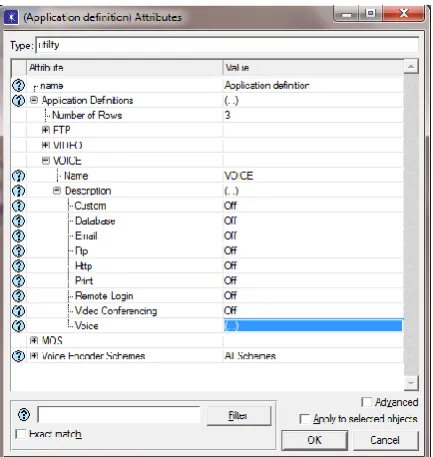The width and height of the screenshot is (433, 457).
Task: Open help icon for Database row
Action: pyautogui.click(x=18, y=221)
